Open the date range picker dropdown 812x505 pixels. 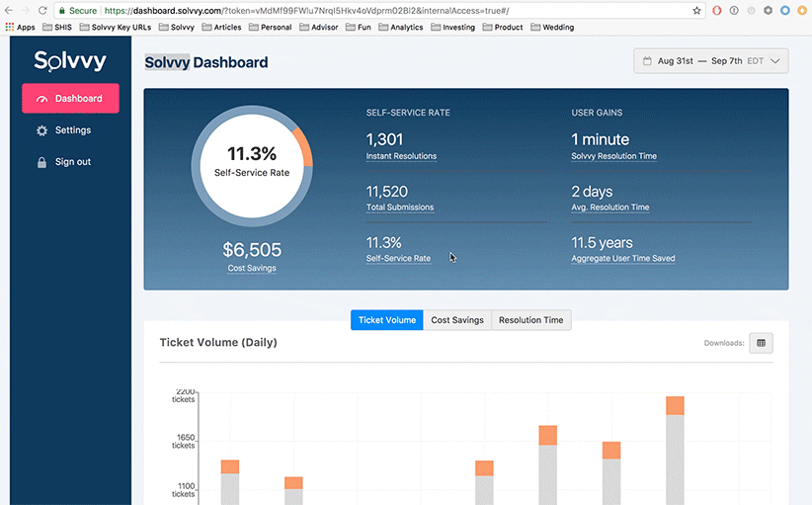711,61
